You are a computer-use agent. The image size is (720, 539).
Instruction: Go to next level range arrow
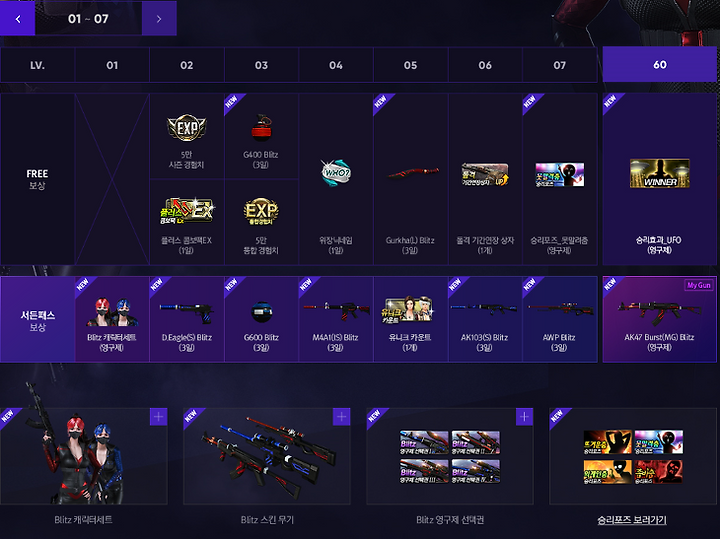click(x=159, y=18)
